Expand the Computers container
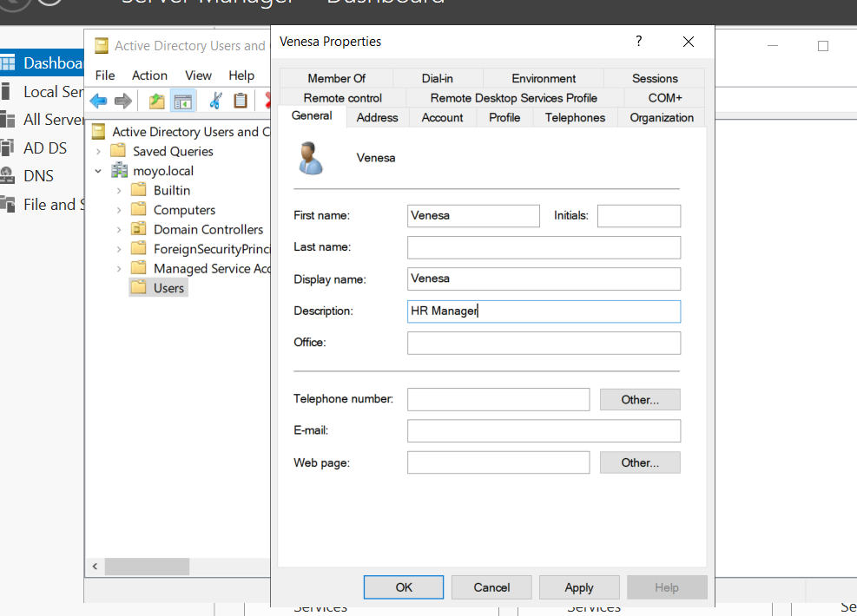Screen dimensions: 857x616 coord(119,210)
